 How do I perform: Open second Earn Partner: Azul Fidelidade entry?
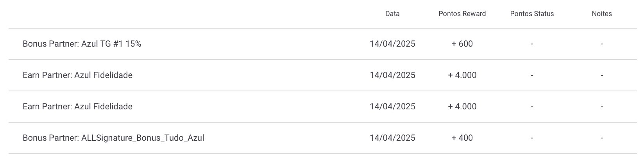tap(323, 107)
